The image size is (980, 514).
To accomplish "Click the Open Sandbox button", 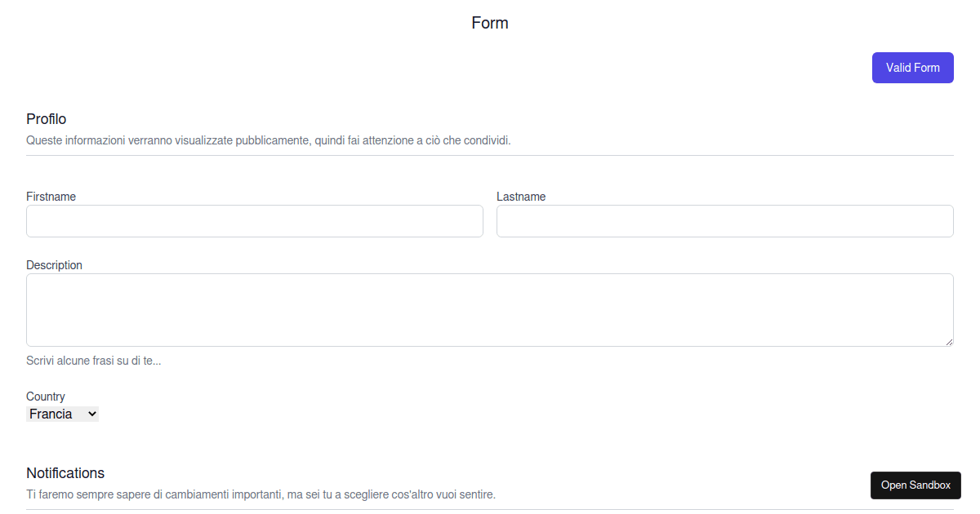I will (x=915, y=485).
